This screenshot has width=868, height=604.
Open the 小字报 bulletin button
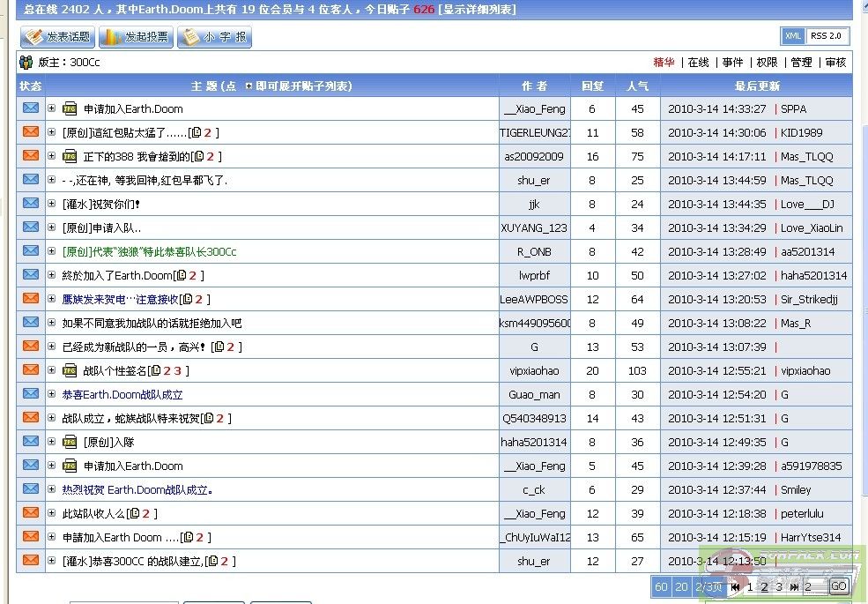pyautogui.click(x=214, y=37)
